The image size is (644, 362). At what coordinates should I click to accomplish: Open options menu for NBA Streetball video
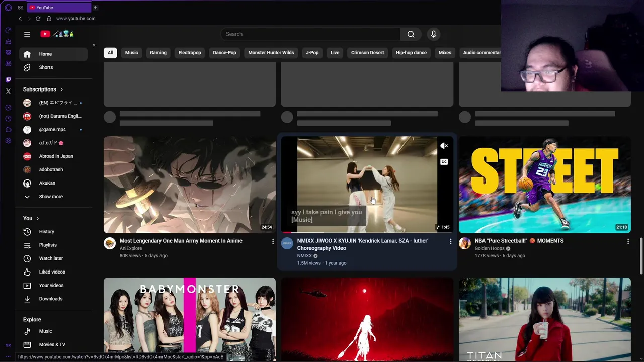[628, 241]
